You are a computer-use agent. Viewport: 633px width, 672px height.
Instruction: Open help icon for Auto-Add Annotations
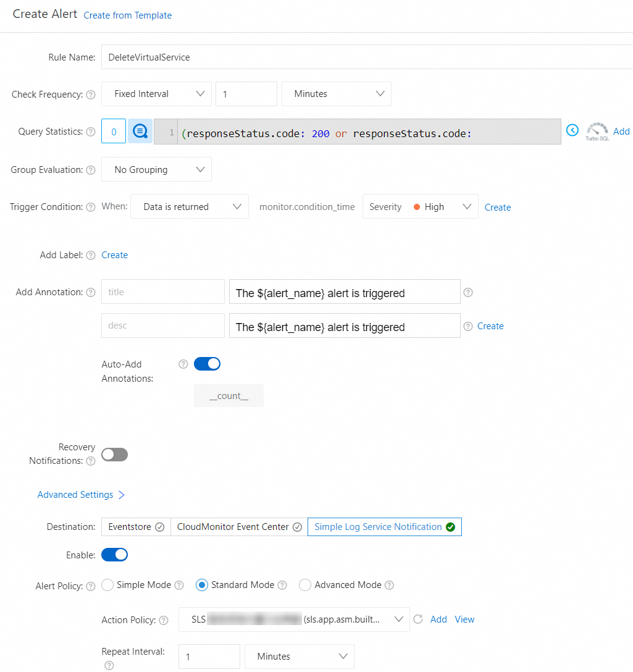pyautogui.click(x=183, y=364)
